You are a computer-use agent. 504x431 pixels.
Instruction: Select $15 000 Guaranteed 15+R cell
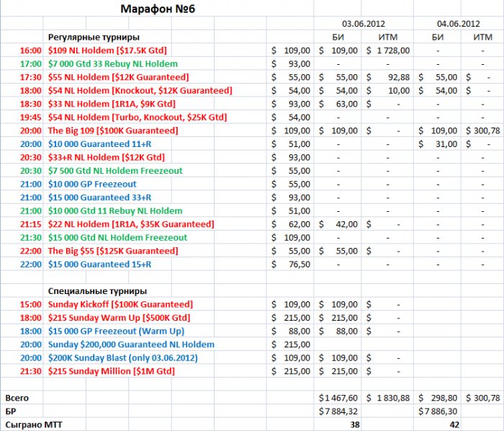(99, 265)
